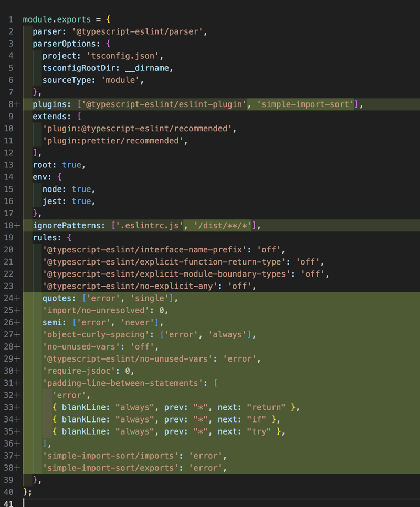Click the closing '};' on line 40
Screen dimensions: 420x507
click(27, 492)
